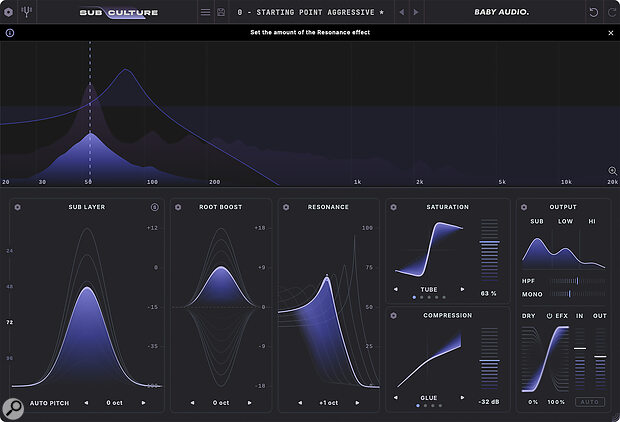Click the Compression glue curve display

point(429,359)
